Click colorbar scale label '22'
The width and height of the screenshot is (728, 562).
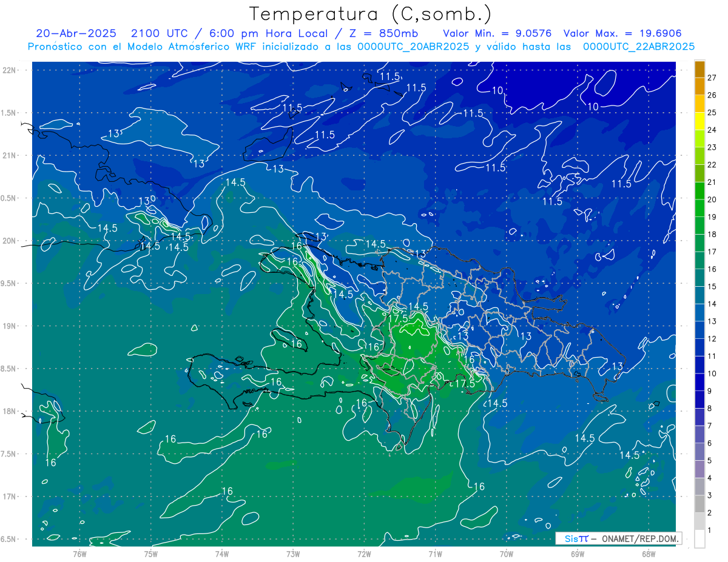point(712,164)
